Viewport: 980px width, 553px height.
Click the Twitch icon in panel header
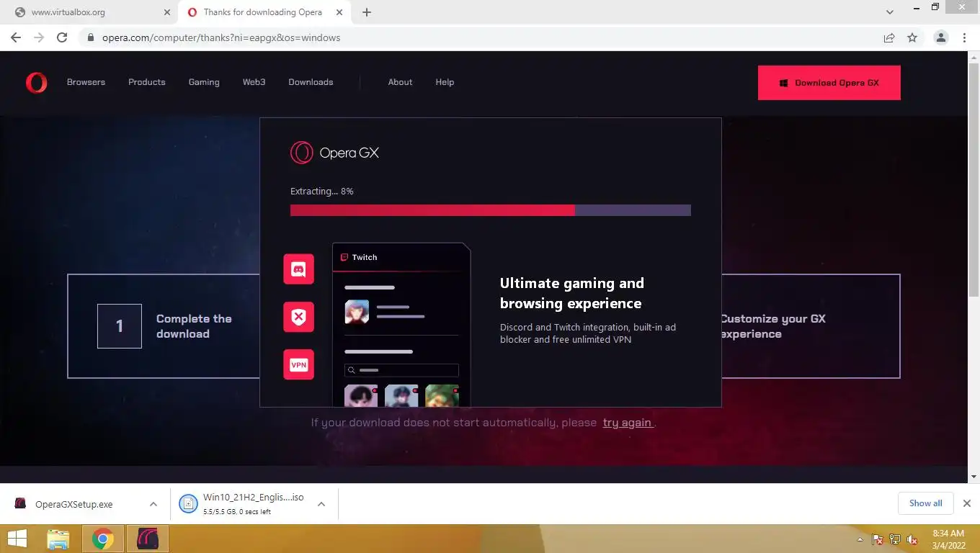344,257
